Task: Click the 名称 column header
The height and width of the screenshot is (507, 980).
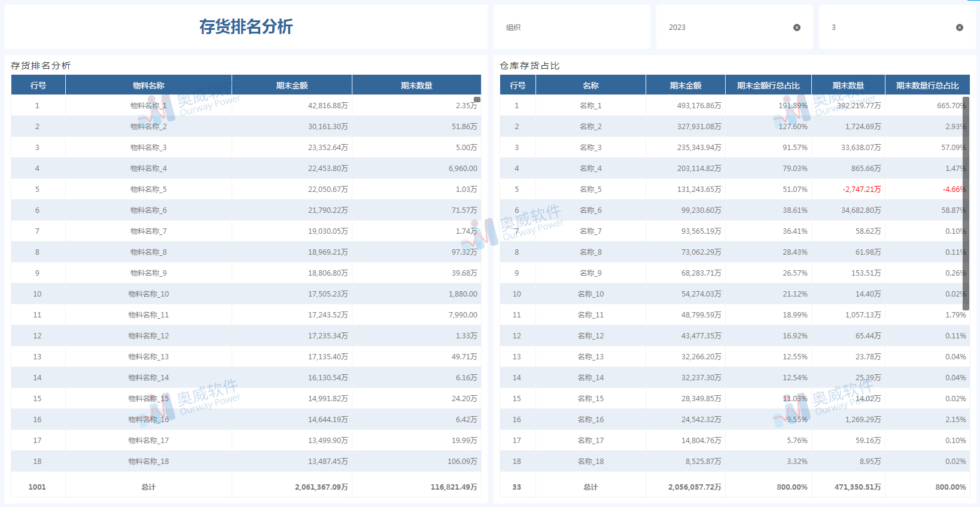Action: point(591,85)
